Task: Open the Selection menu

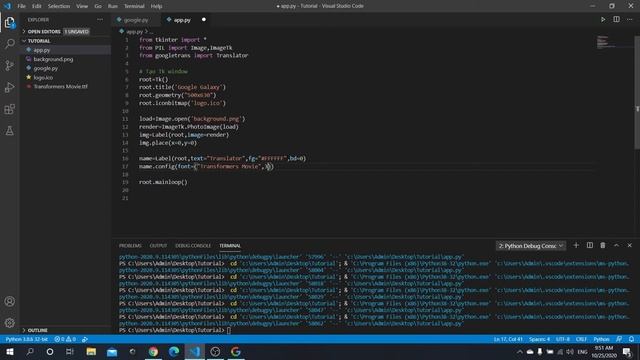Action: coord(59,6)
